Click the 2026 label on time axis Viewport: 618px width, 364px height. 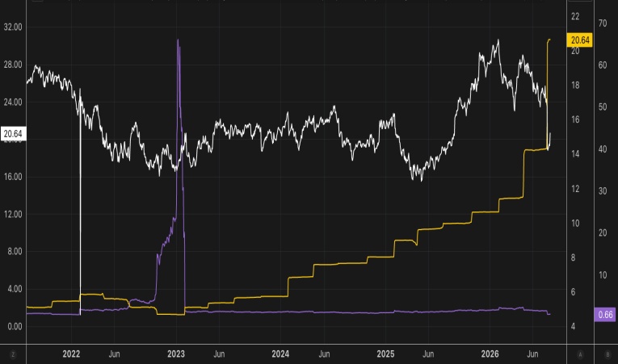(x=490, y=354)
